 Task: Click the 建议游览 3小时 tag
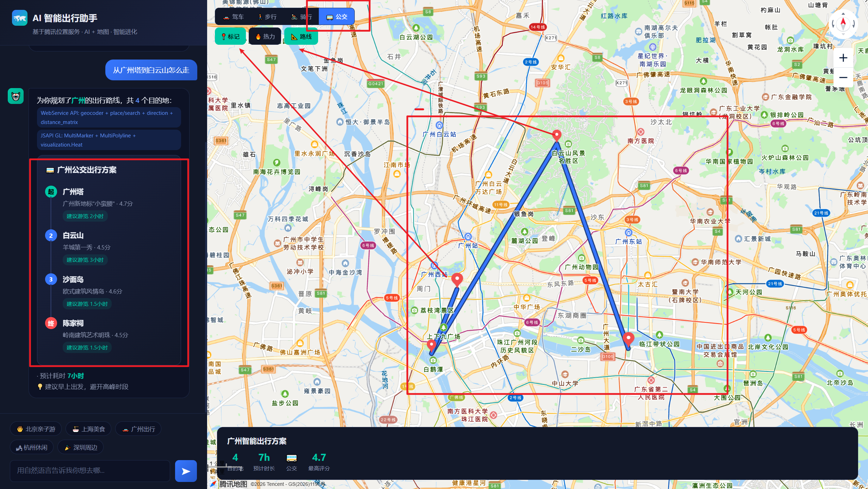point(85,260)
